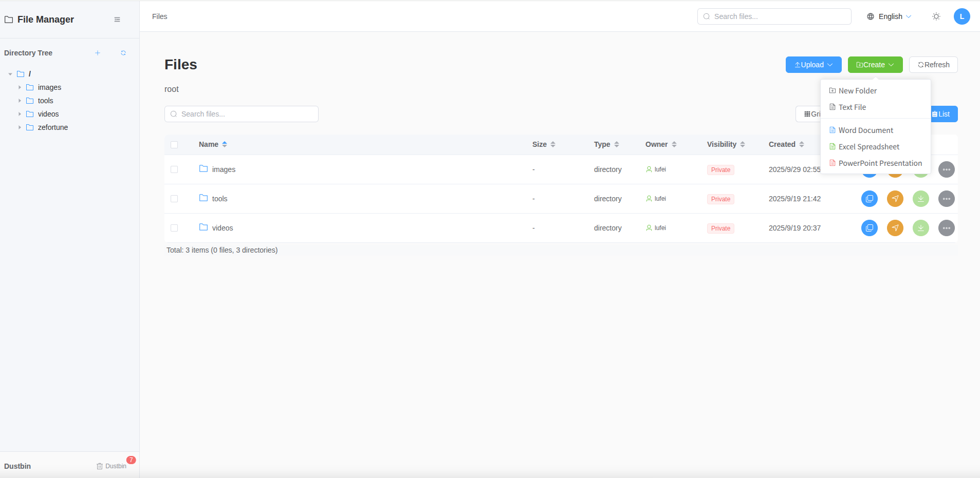The image size is (980, 478).
Task: Collapse the sidebar using the hamburger icon
Action: tap(117, 20)
